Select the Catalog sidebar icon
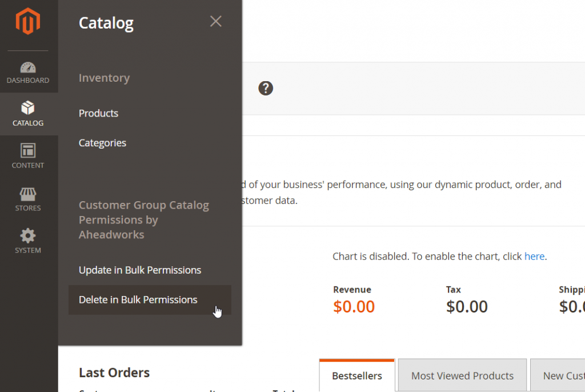The width and height of the screenshot is (585, 392). (x=28, y=113)
